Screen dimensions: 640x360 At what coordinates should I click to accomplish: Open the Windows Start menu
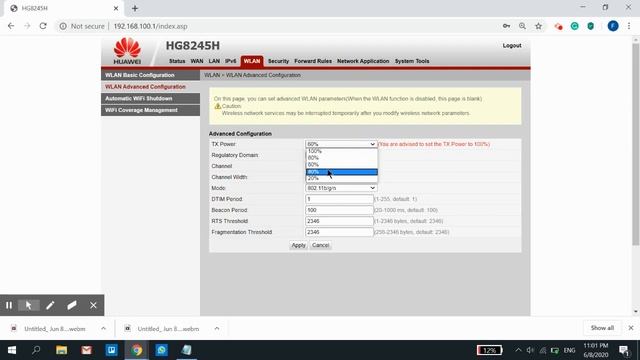click(12, 350)
